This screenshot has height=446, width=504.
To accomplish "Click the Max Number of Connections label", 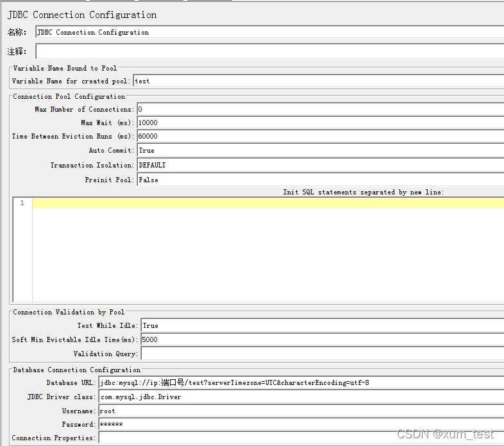I will (85, 109).
